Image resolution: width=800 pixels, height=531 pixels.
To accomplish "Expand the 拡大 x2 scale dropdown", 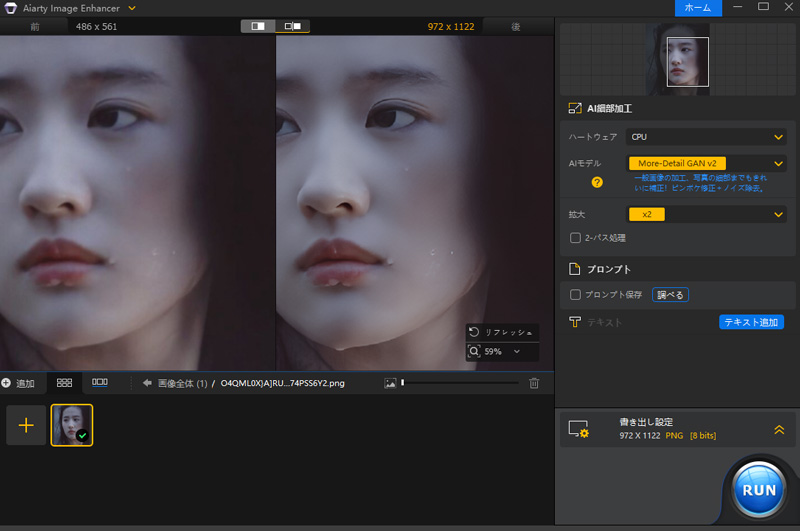I will click(706, 214).
